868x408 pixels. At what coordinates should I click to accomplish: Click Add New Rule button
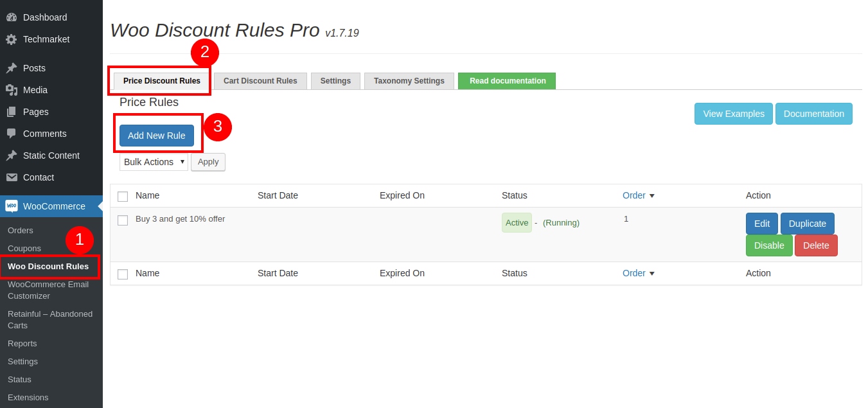(x=157, y=136)
